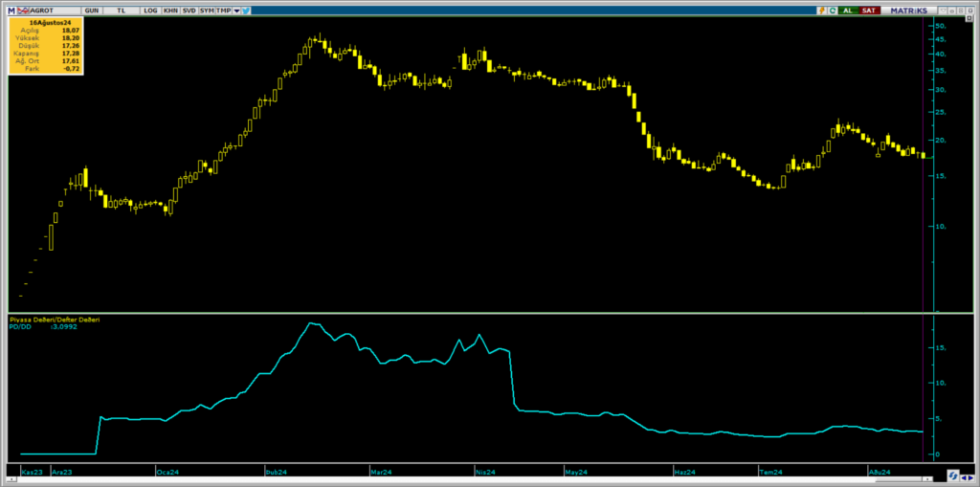Maximize the chart window
This screenshot has height=487, width=980.
970,11
